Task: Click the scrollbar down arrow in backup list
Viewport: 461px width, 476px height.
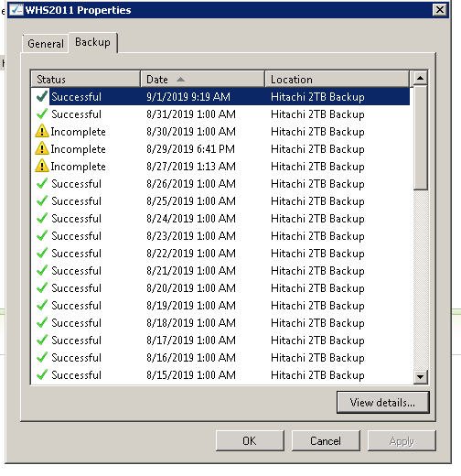Action: tap(421, 377)
